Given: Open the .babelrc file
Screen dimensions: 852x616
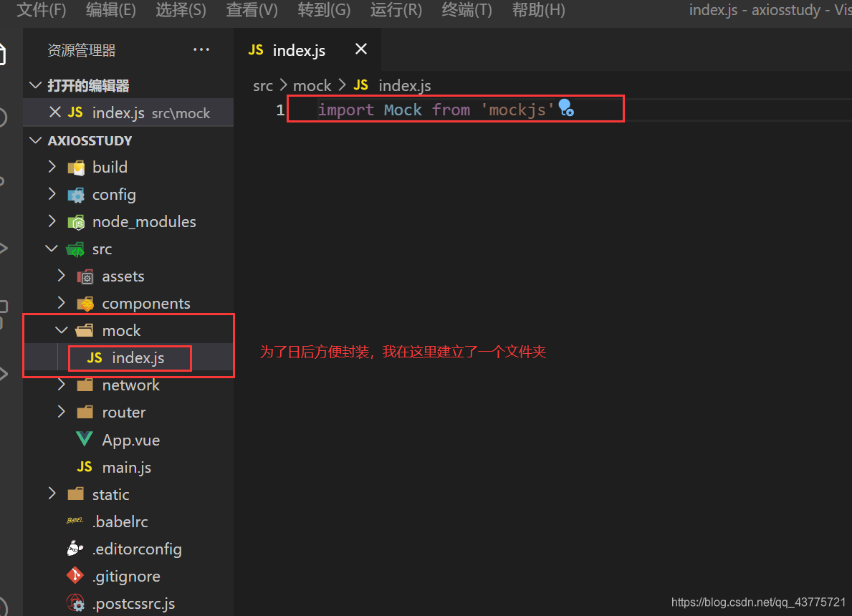Looking at the screenshot, I should pyautogui.click(x=120, y=521).
